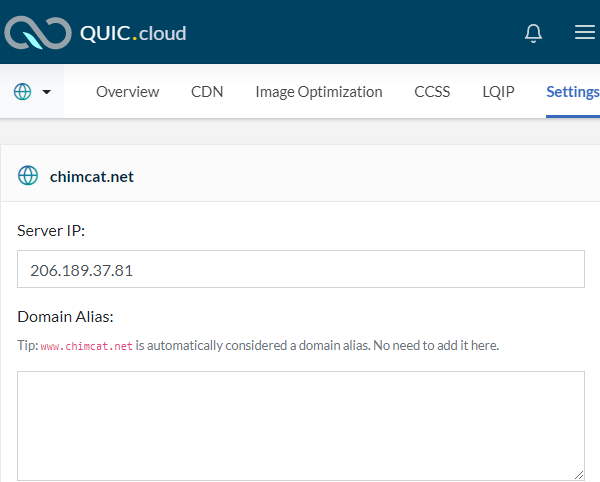This screenshot has height=482, width=600.
Task: Click the Domain Alias label
Action: [x=66, y=316]
